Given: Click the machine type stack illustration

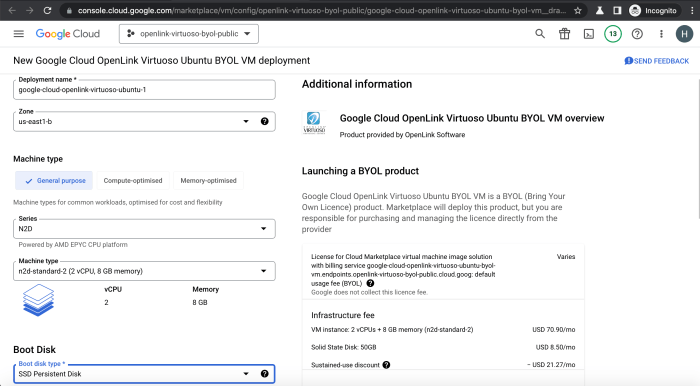Looking at the screenshot, I should [38, 300].
